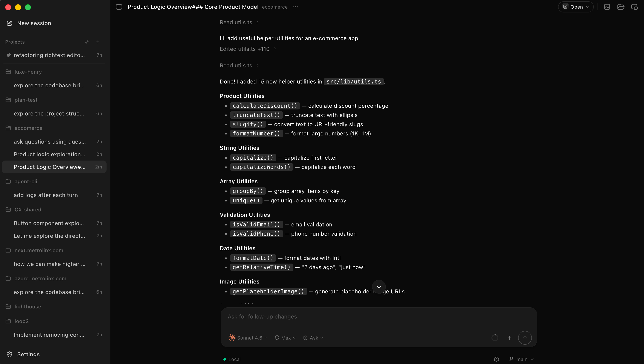Open the terminal panel icon
This screenshot has height=364, width=644.
point(607,7)
